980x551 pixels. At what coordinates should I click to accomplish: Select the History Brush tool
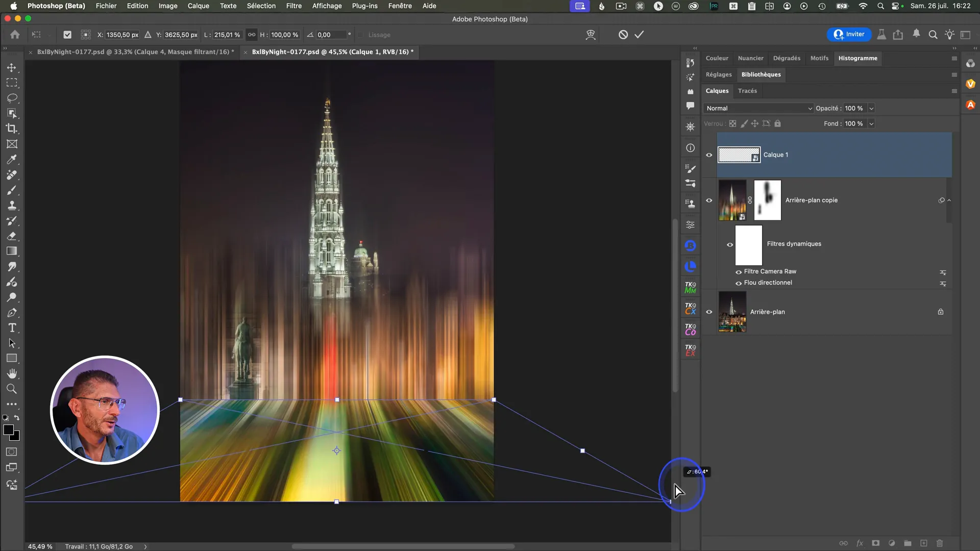pyautogui.click(x=12, y=220)
